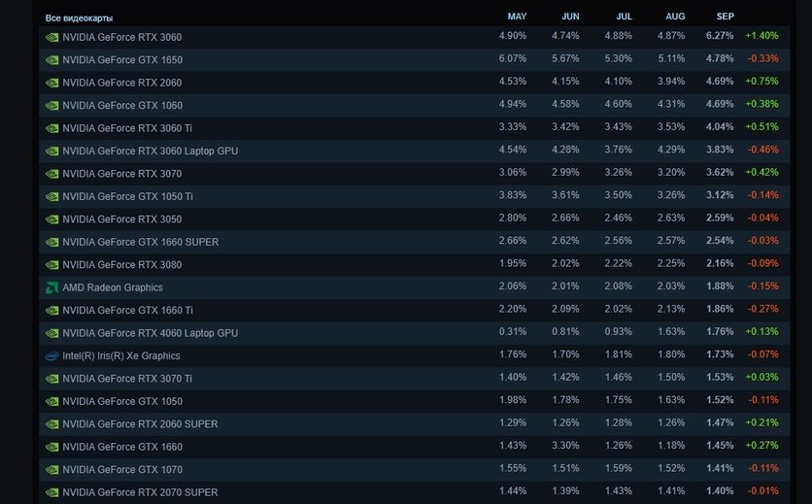
Task: Click the 3.30% JUN value for GTX 1660
Action: (x=565, y=446)
